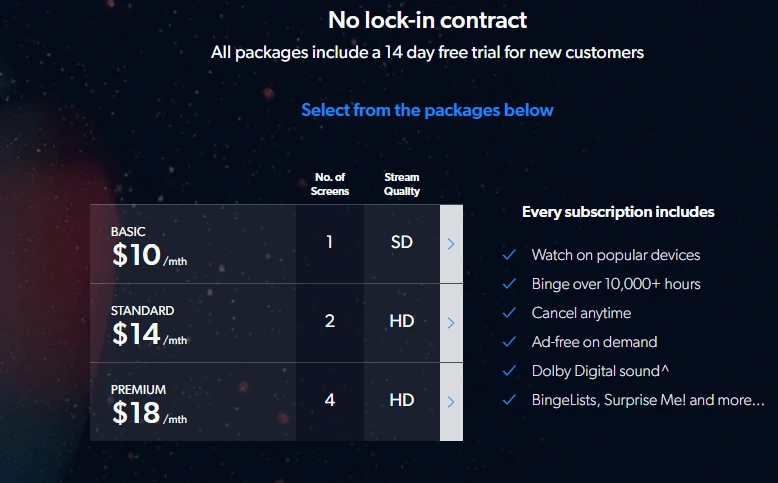Click checkmark beside Ad-free on demand
Image resolution: width=778 pixels, height=483 pixels.
pos(509,342)
